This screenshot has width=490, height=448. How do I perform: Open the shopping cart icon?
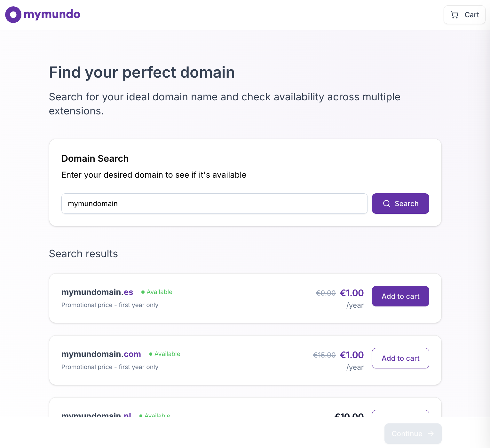(454, 15)
